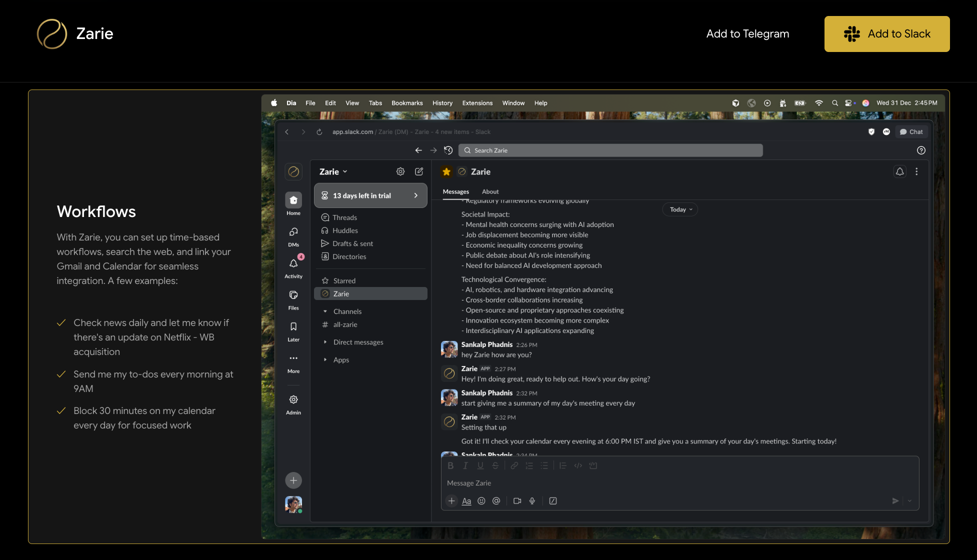
Task: Click the Search Zarie field
Action: coord(610,150)
